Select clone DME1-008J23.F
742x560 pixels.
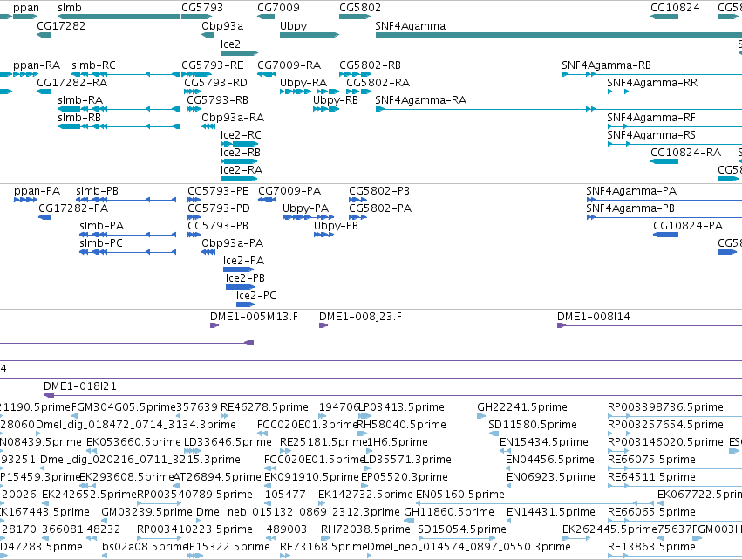(x=323, y=325)
